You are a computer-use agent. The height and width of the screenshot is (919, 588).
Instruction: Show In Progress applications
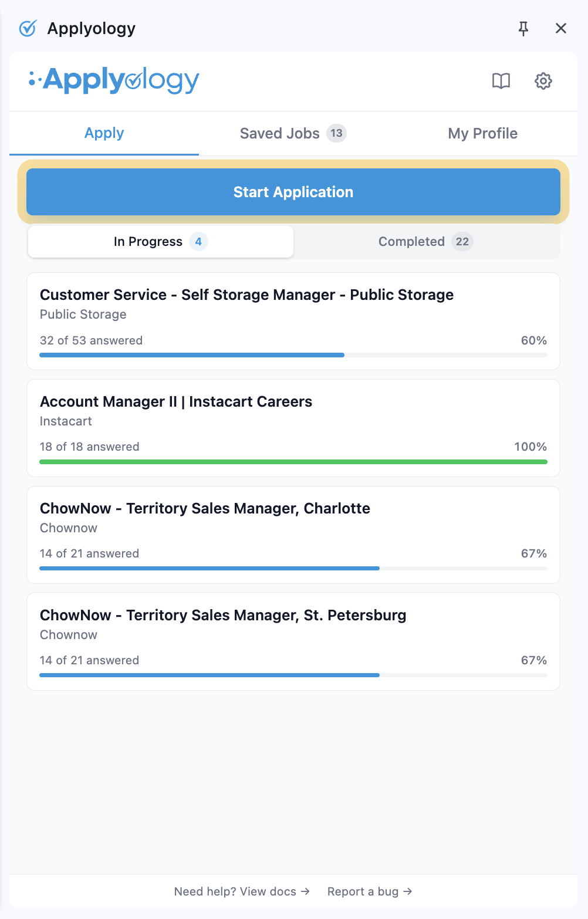161,242
